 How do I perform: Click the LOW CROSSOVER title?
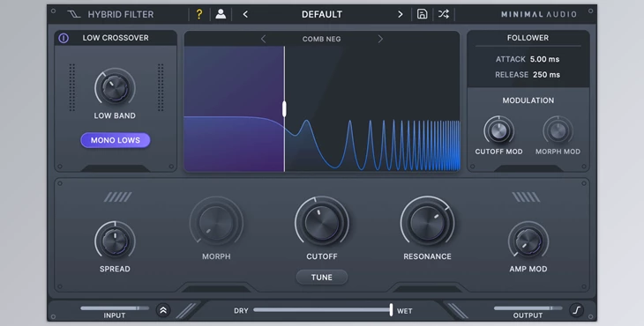point(116,38)
